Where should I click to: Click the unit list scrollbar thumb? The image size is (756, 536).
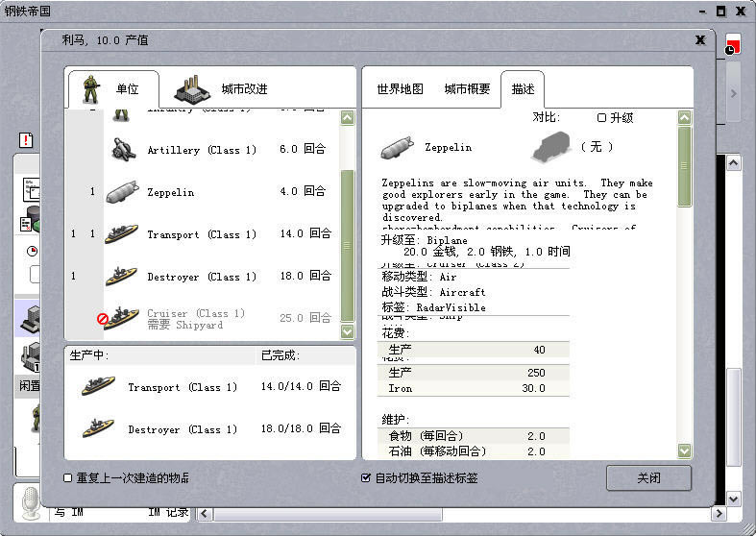click(x=347, y=245)
